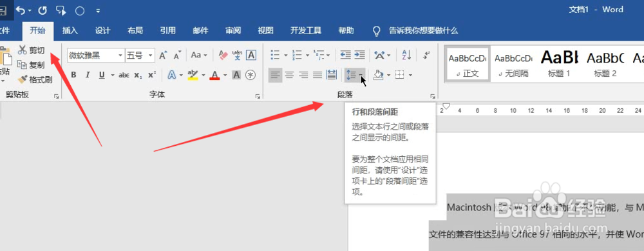The image size is (644, 251).
Task: Increase font size with the grow-font icon
Action: pyautogui.click(x=164, y=55)
